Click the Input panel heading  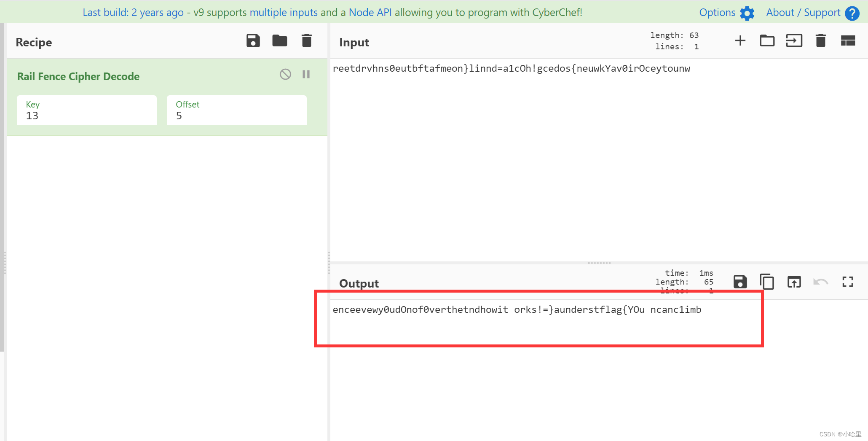(354, 43)
